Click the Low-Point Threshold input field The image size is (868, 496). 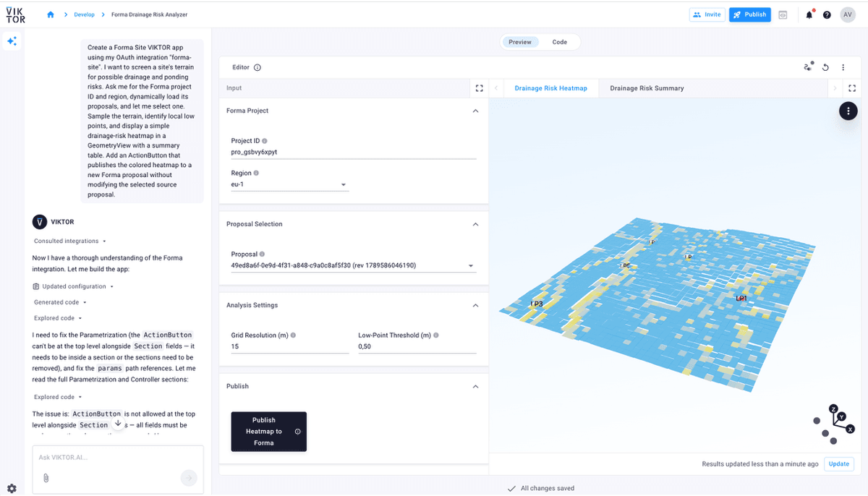tap(417, 347)
